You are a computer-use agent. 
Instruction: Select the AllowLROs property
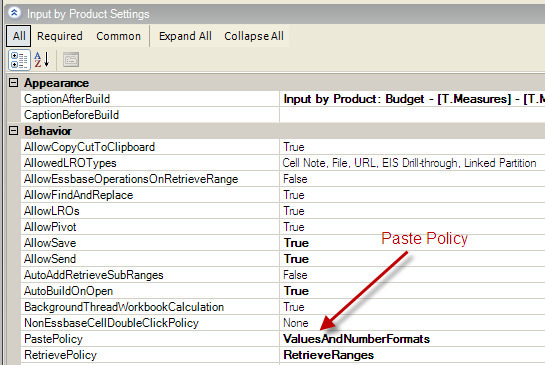coord(150,211)
